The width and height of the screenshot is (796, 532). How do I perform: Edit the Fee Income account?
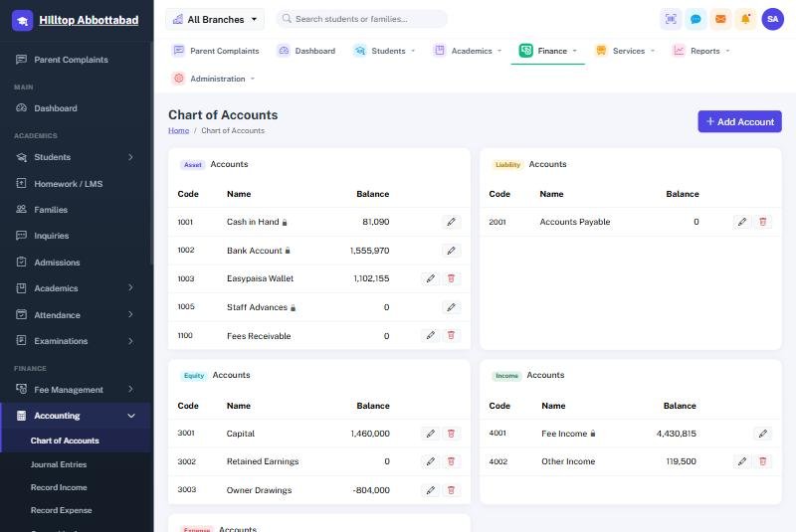(x=762, y=434)
